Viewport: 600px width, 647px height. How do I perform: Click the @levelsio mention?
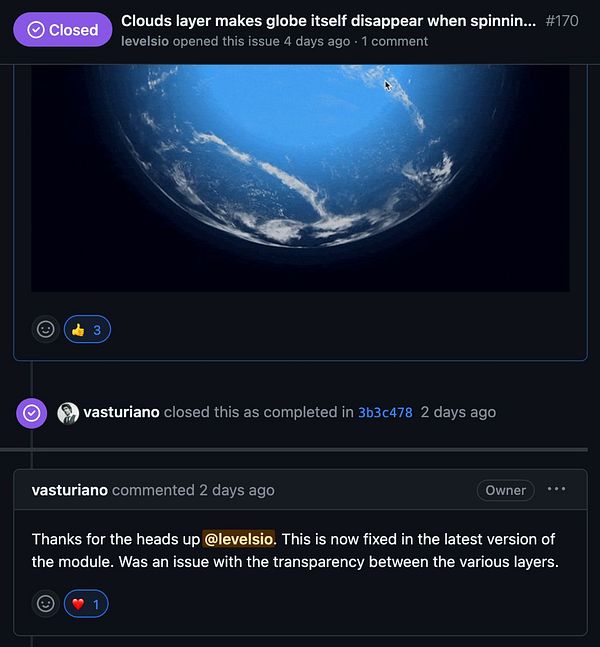tap(238, 539)
